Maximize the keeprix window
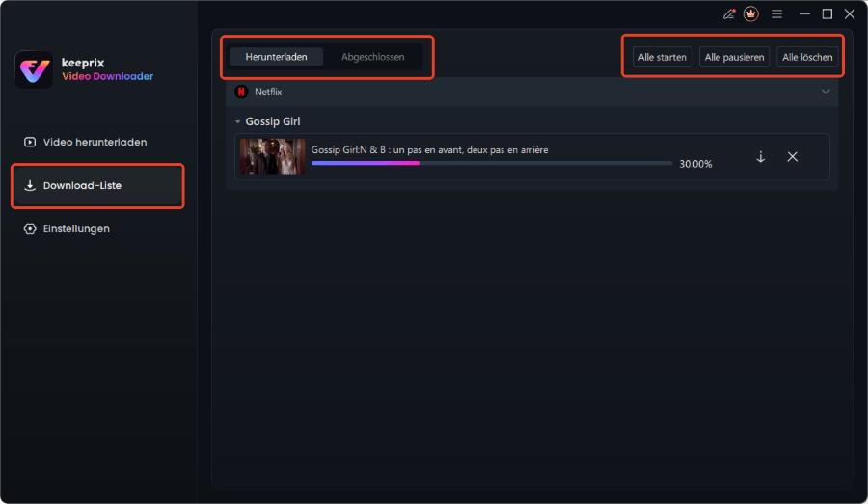The width and height of the screenshot is (868, 504). click(827, 14)
